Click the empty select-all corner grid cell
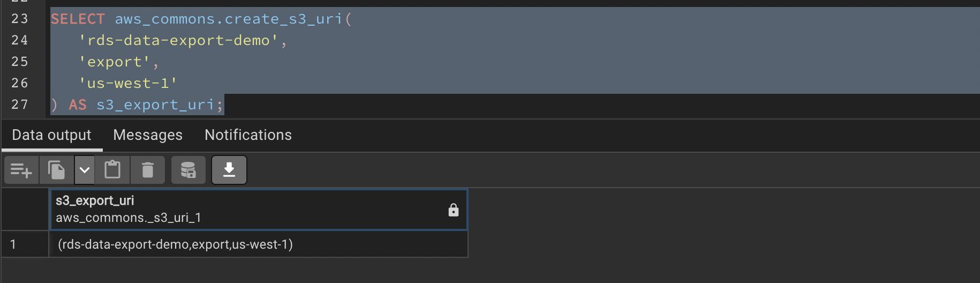Image resolution: width=980 pixels, height=283 pixels. 25,209
